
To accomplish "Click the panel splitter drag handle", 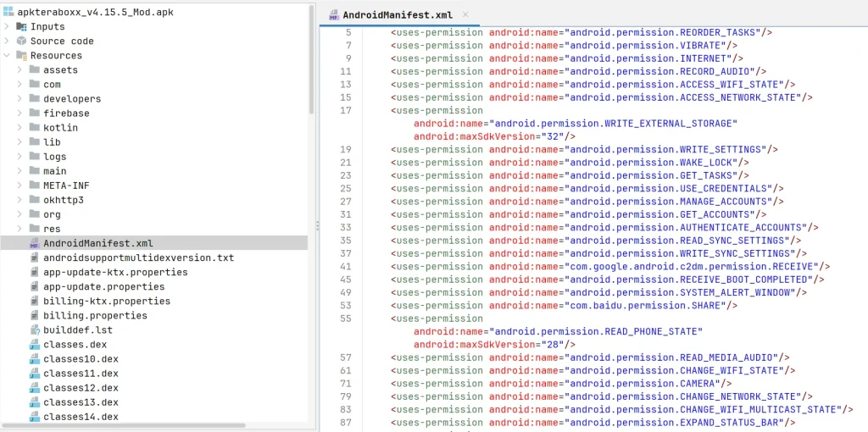I will pos(317,225).
